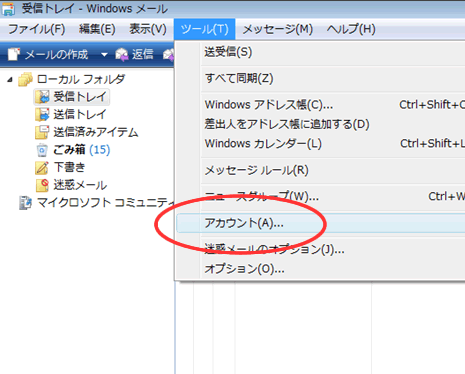Click the new mail page icon
Screen dimensions: 465x374
point(14,54)
